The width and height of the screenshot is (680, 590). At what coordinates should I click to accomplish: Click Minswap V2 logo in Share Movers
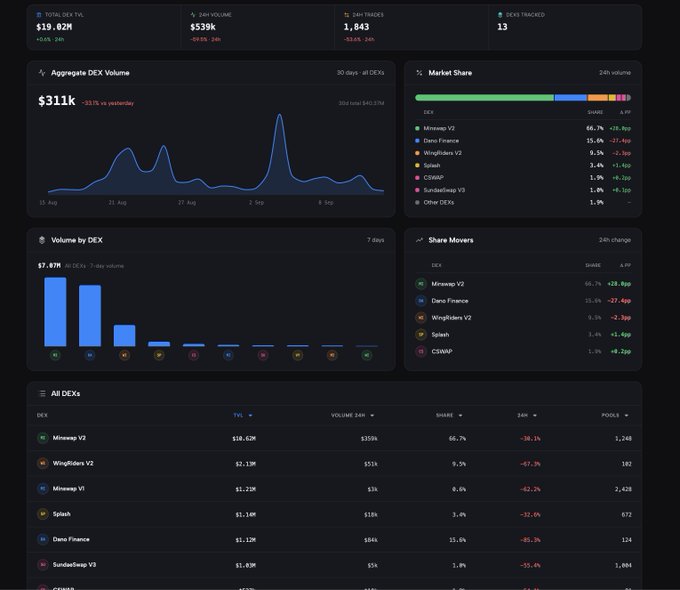point(421,284)
